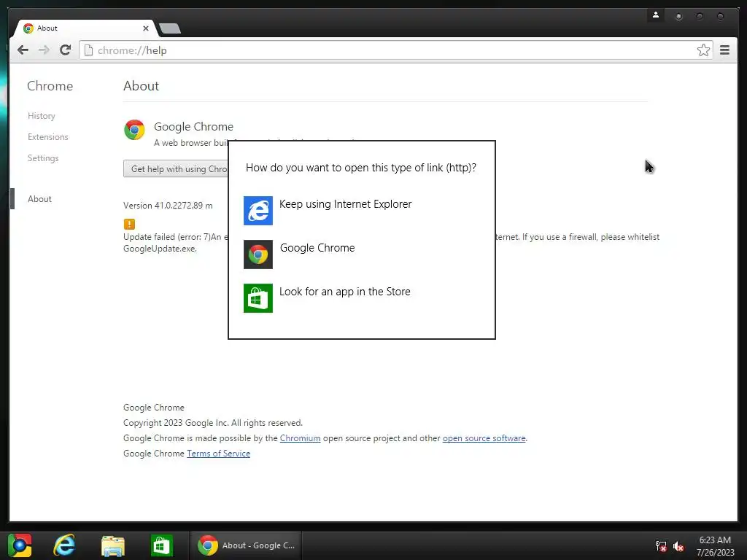The height and width of the screenshot is (560, 747).
Task: Click the Copyright 2023 Google Inc. text
Action: tap(213, 423)
